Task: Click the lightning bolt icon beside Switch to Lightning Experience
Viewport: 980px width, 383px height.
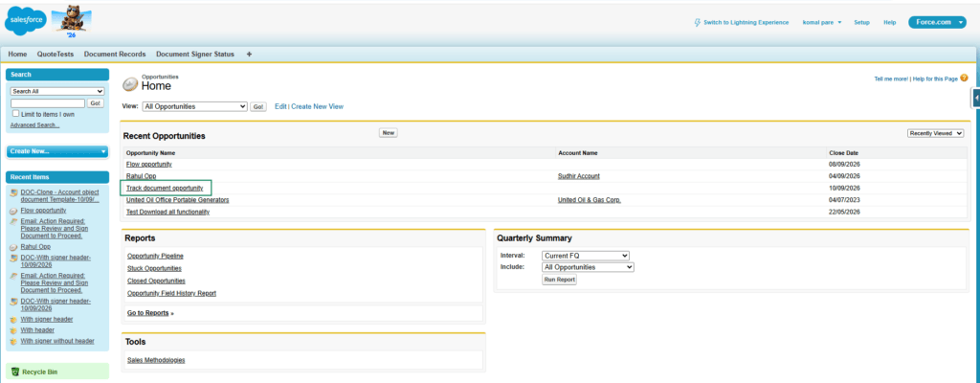Action: (x=698, y=22)
